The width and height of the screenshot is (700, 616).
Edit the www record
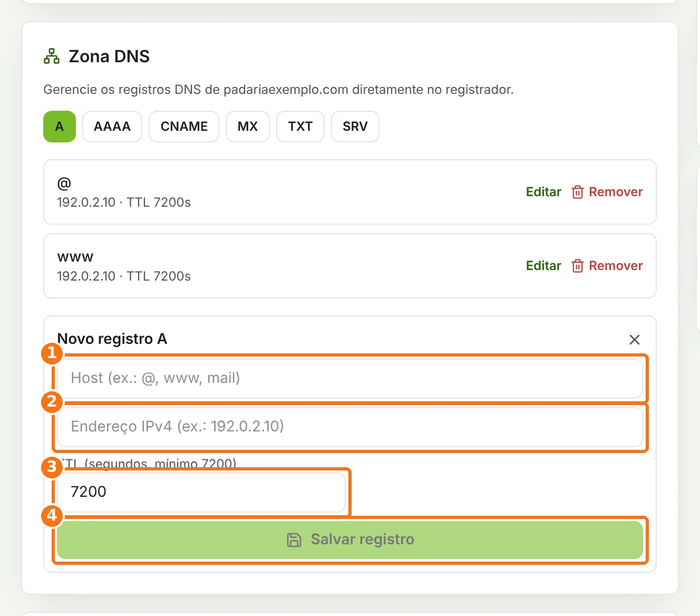[543, 266]
